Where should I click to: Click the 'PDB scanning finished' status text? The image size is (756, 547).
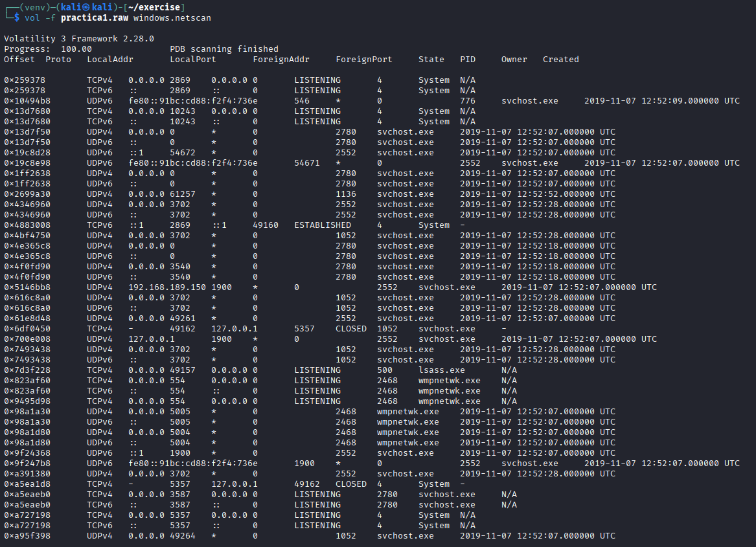coord(224,49)
